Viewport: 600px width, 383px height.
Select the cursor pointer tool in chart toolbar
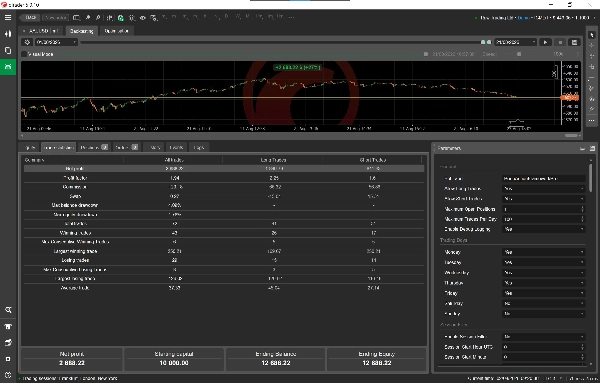(592, 35)
